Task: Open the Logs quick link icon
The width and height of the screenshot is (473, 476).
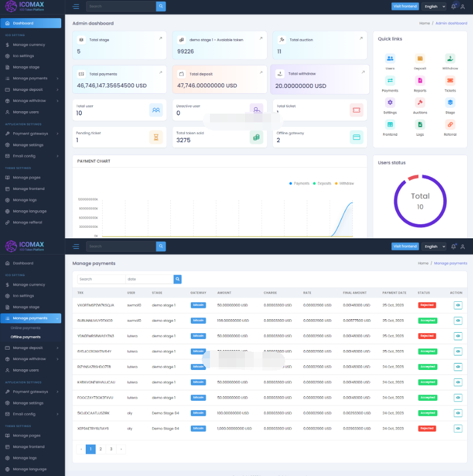Action: pos(420,125)
